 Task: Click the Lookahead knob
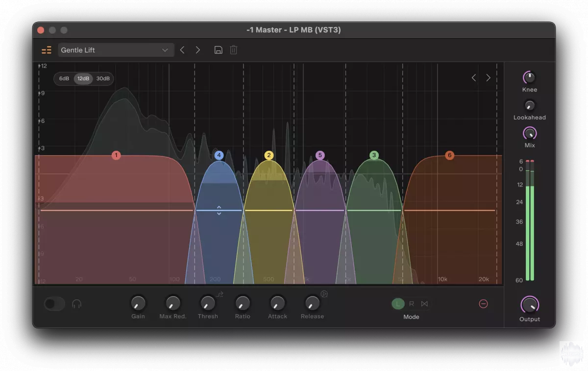[x=529, y=105]
